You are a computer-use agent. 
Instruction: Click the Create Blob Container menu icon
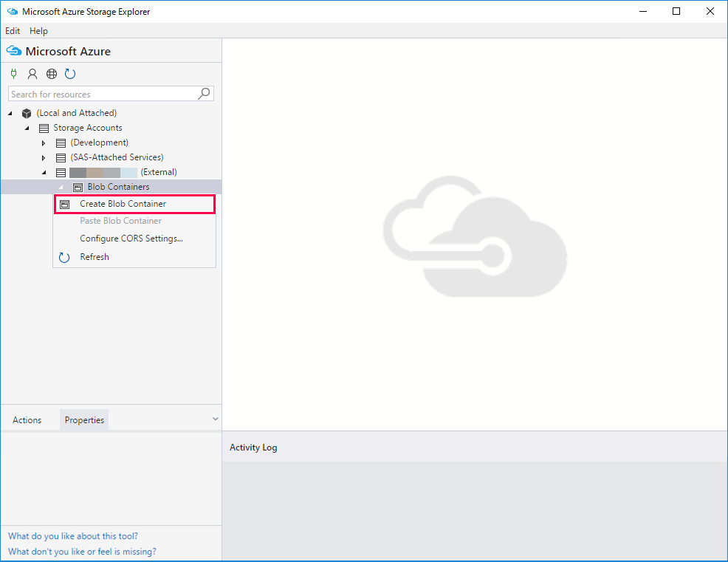tap(65, 205)
